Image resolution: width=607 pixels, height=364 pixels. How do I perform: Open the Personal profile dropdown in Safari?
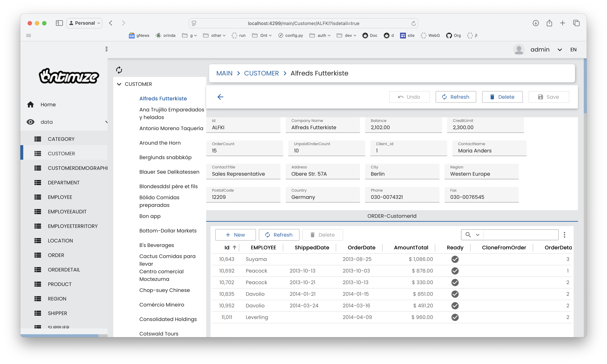pyautogui.click(x=84, y=23)
